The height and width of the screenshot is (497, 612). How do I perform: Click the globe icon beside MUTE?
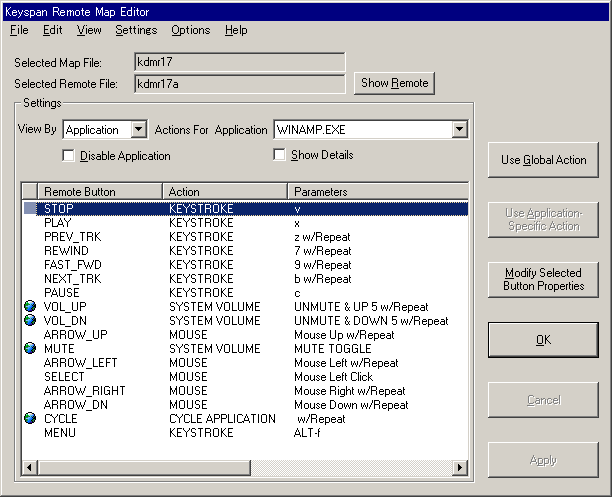point(30,349)
